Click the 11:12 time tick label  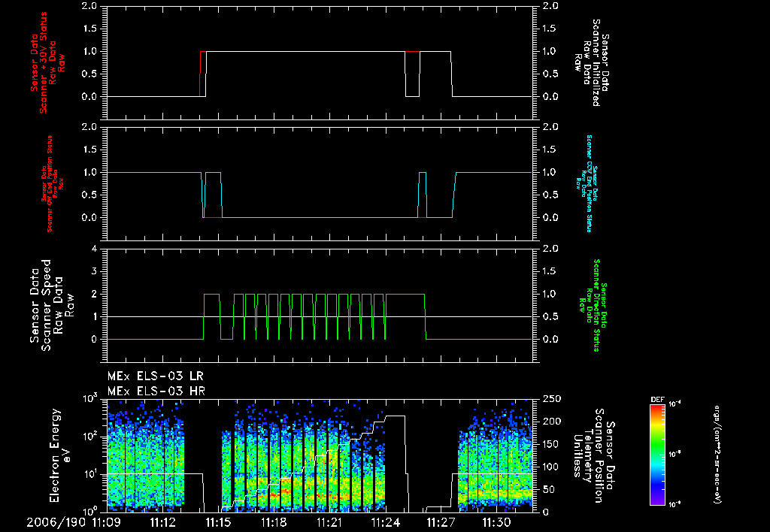(x=162, y=522)
